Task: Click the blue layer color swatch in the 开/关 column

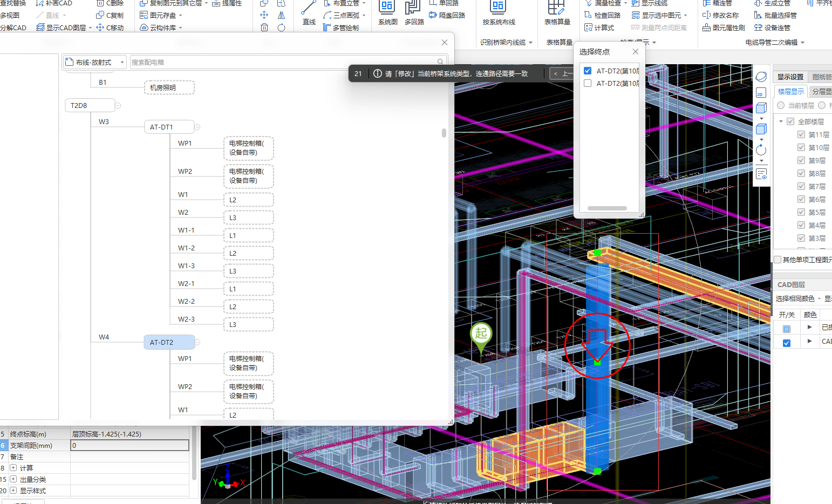Action: [x=787, y=329]
